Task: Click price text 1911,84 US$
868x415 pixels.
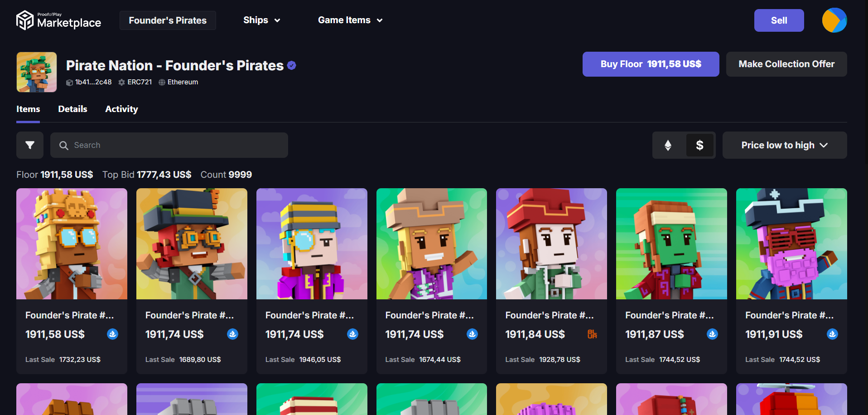Action: [535, 334]
